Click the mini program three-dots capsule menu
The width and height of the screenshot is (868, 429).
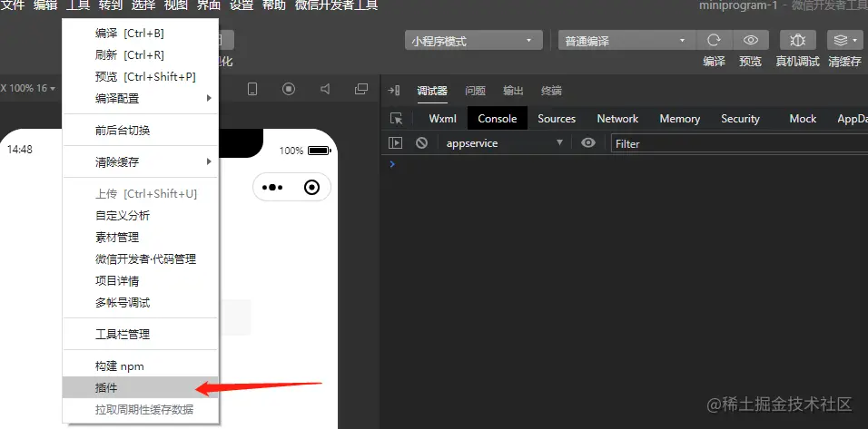[x=272, y=188]
